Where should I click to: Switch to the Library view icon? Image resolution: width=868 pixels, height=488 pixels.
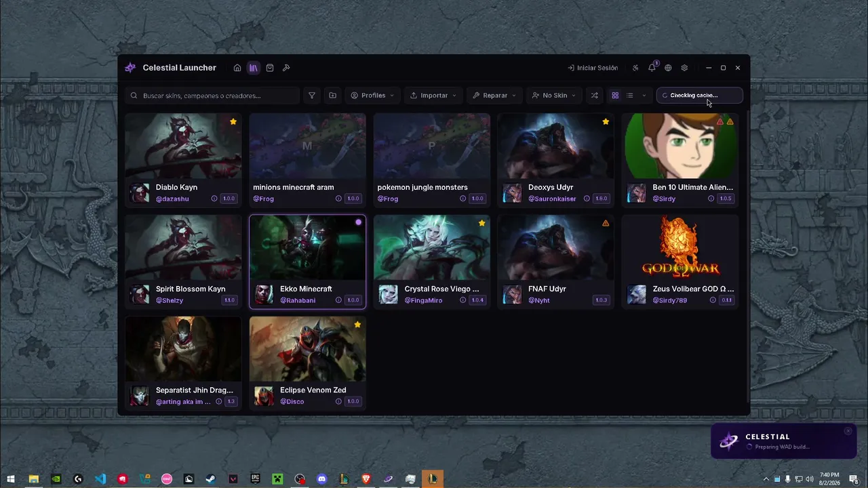[x=253, y=68]
